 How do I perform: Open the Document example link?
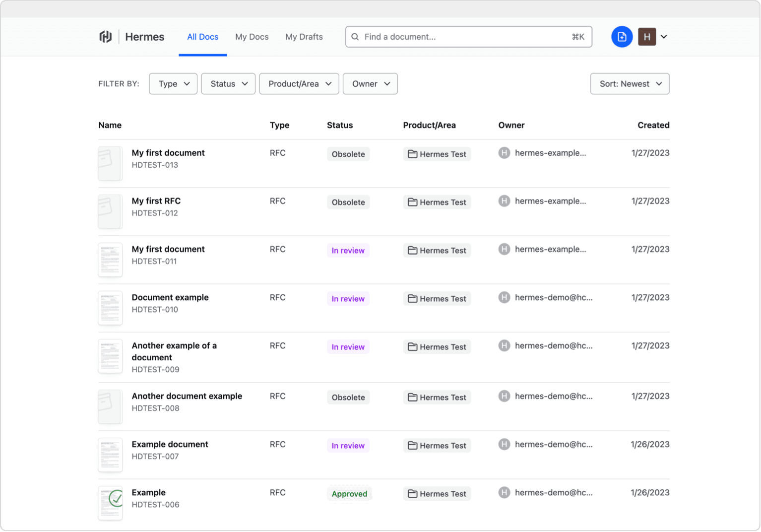pyautogui.click(x=170, y=297)
